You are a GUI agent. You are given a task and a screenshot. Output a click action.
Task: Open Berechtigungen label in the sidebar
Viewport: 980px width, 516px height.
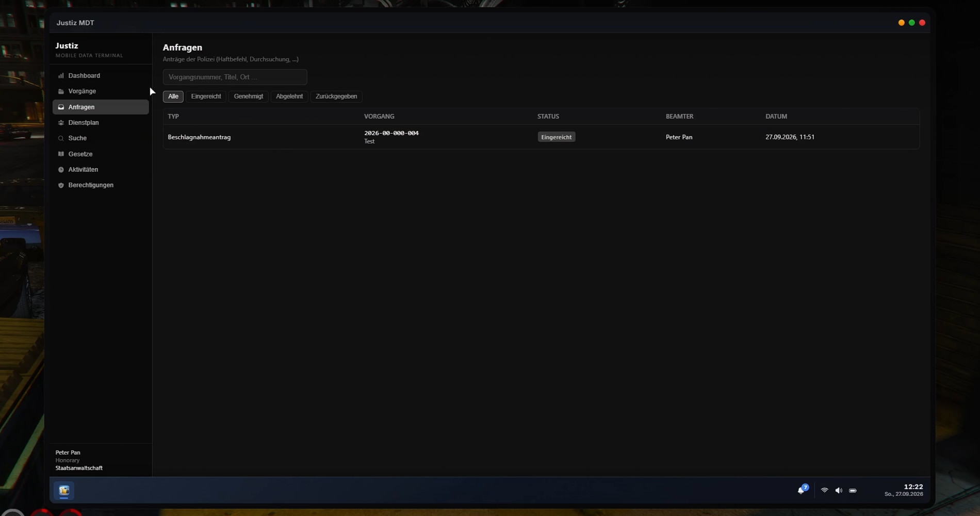91,185
